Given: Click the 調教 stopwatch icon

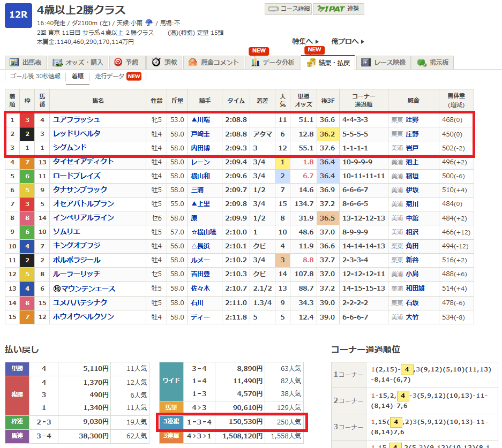Looking at the screenshot, I should click(x=156, y=63).
